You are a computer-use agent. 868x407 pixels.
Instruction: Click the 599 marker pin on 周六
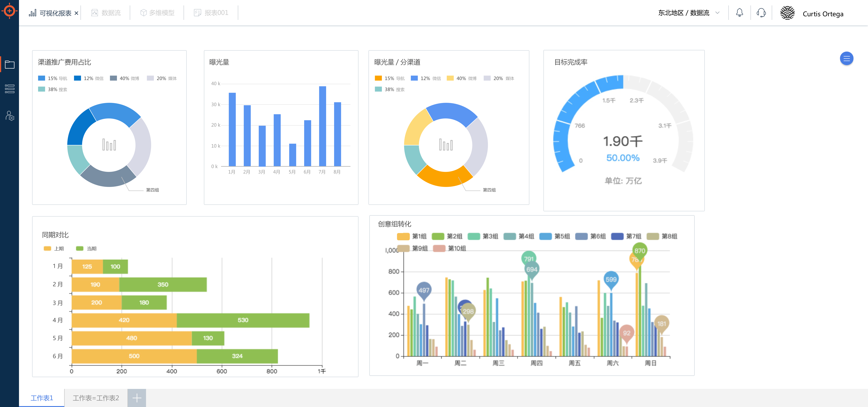click(x=611, y=281)
